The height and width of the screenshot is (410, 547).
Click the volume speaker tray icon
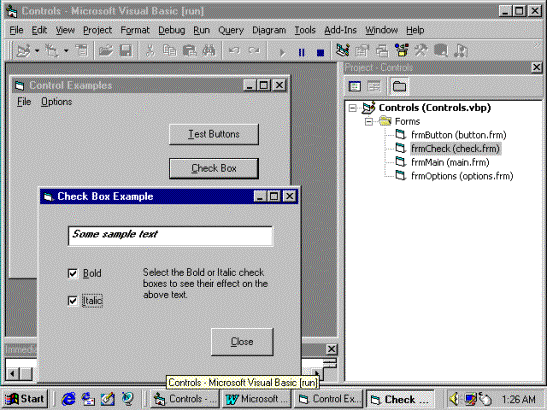pos(454,399)
